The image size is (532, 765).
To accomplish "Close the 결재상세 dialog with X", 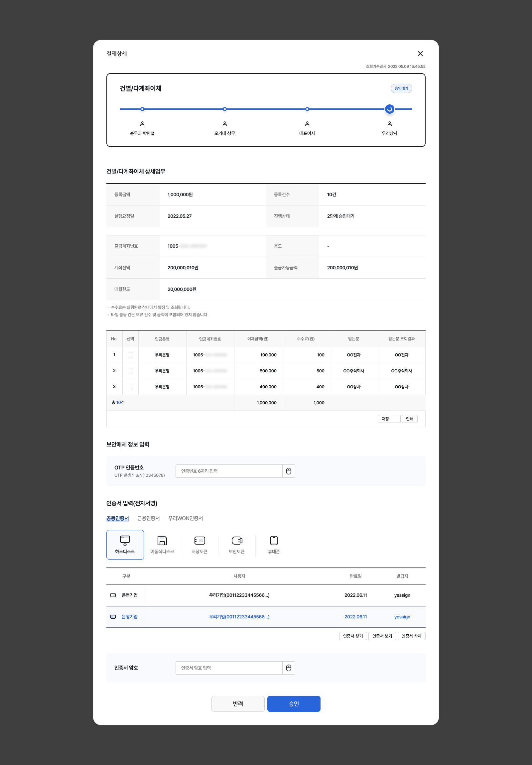I will [x=420, y=54].
